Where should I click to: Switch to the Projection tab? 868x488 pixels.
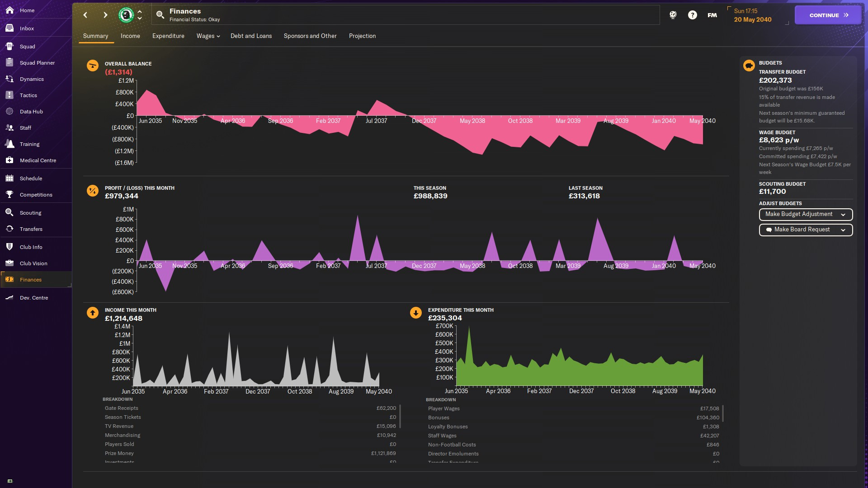[362, 36]
